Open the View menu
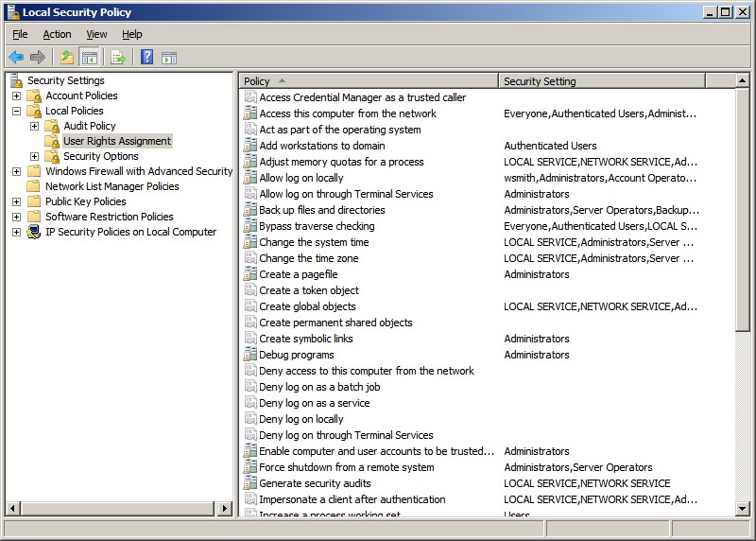 (x=96, y=34)
